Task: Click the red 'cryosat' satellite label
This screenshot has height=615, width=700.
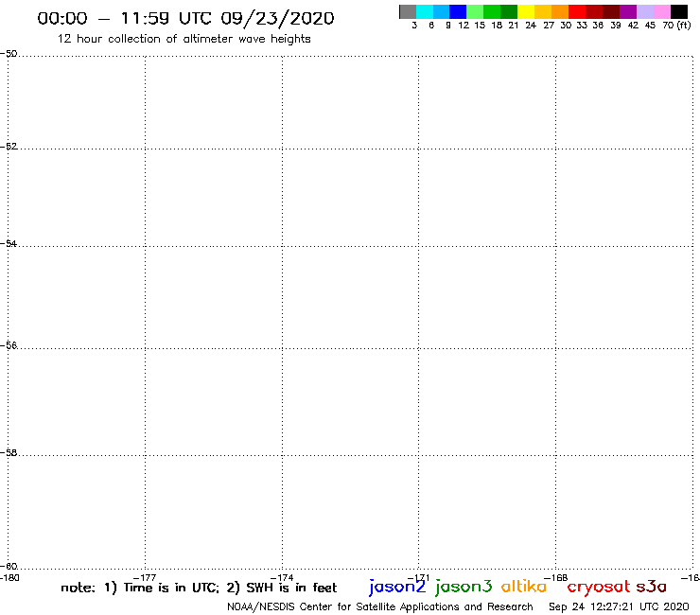Action: coord(599,588)
